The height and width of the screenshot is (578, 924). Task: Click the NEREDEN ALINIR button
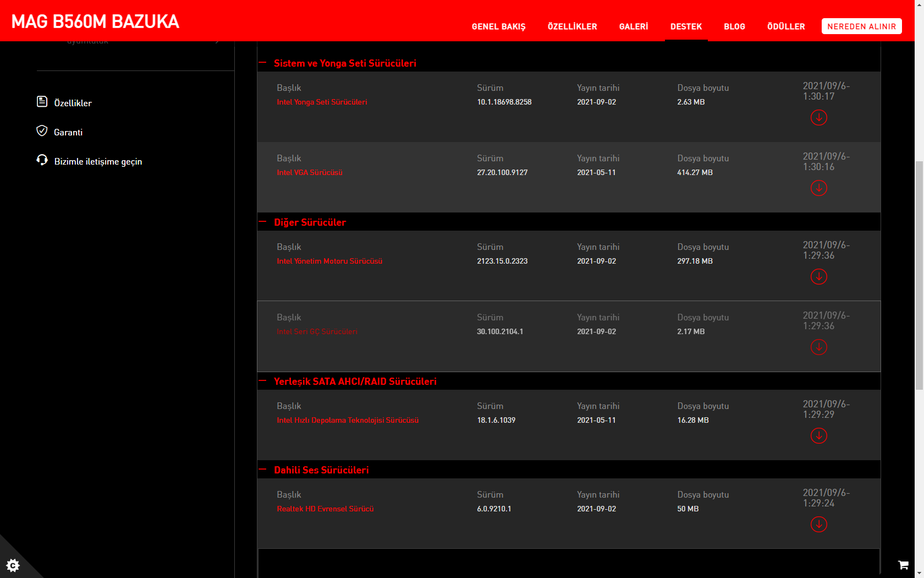(861, 26)
